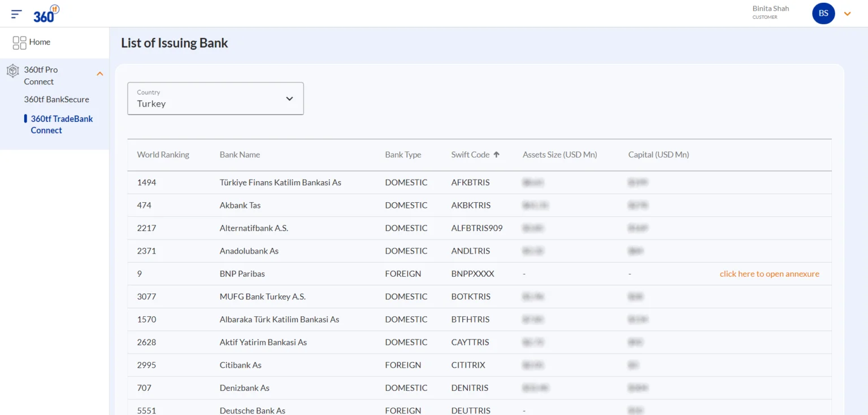Collapse the 360tf Pro Connect section

tap(99, 73)
